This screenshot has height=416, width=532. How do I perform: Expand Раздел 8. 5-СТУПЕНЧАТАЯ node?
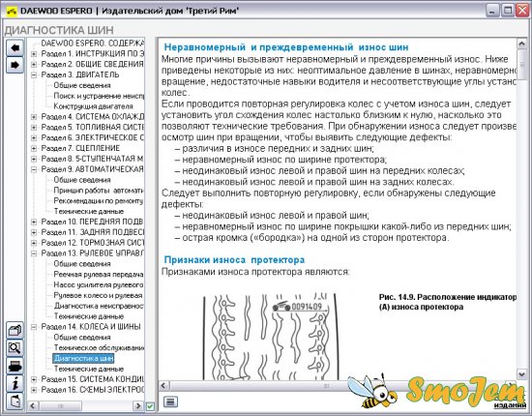click(34, 159)
